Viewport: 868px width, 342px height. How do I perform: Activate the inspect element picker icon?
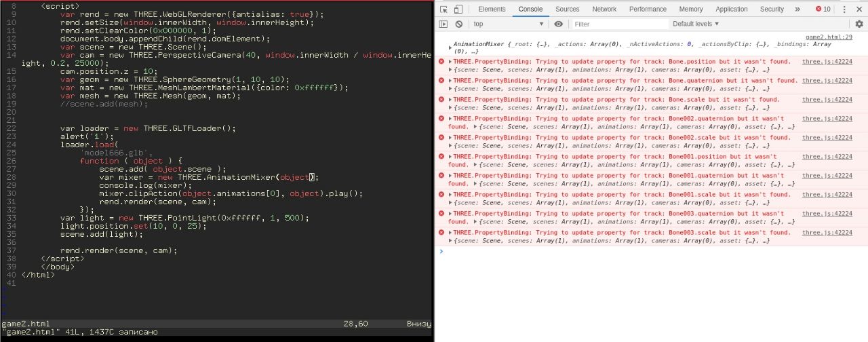click(x=443, y=9)
